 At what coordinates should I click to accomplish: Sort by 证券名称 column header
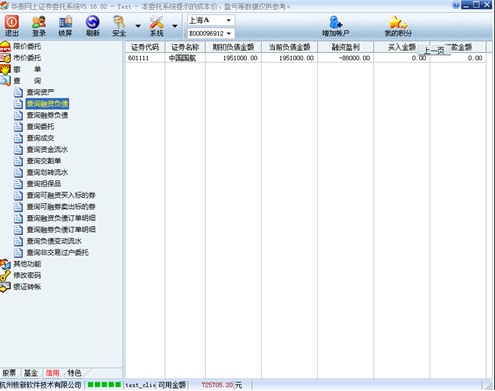[x=185, y=47]
